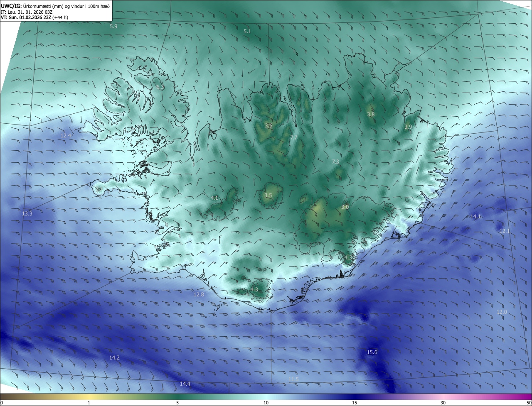This screenshot has width=532, height=406.
Task: Click the 14.4 value over the sea
Action: (x=185, y=384)
